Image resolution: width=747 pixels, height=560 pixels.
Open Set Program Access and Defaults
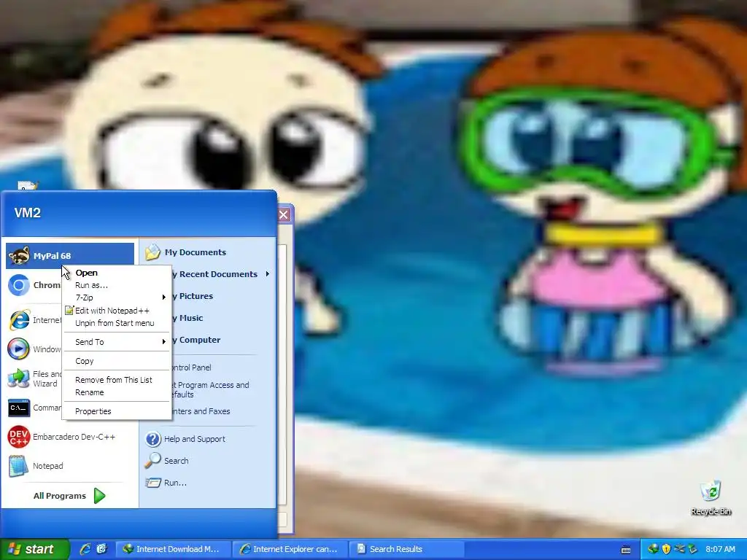pyautogui.click(x=211, y=389)
